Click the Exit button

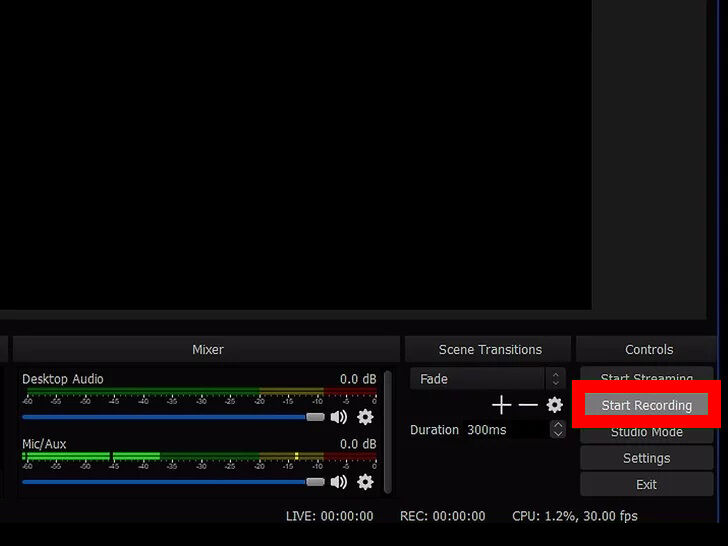(x=646, y=484)
